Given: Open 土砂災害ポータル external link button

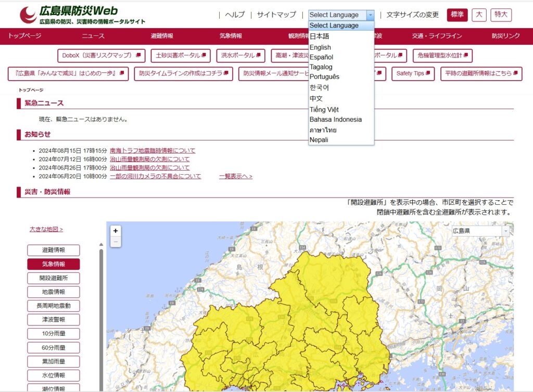Looking at the screenshot, I should [x=180, y=55].
